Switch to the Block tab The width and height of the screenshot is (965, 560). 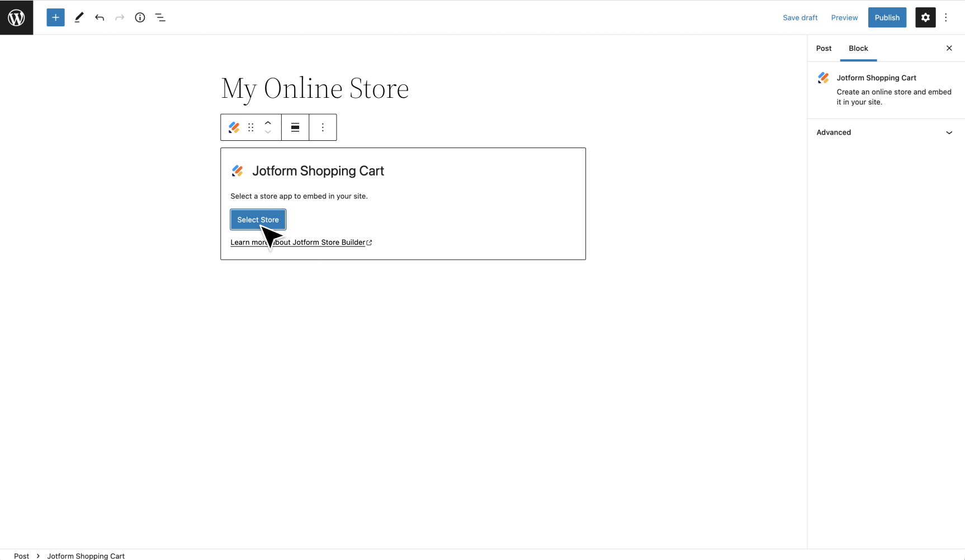[x=858, y=48]
